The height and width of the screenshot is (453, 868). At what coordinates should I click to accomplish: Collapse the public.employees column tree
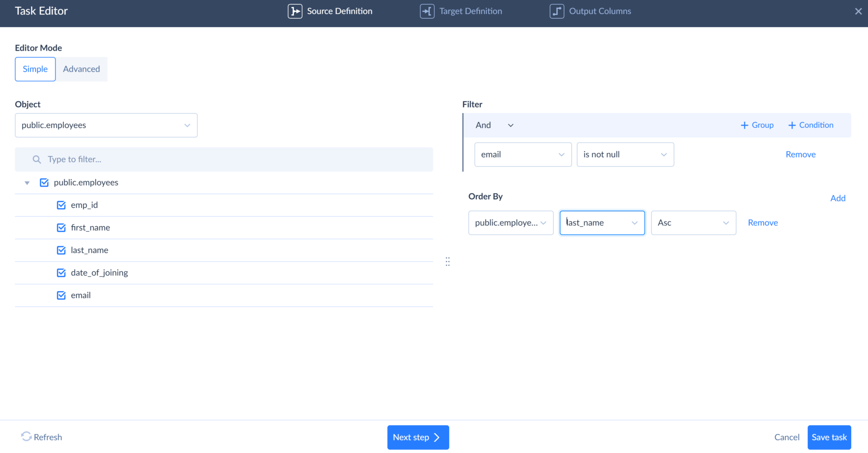tap(27, 182)
